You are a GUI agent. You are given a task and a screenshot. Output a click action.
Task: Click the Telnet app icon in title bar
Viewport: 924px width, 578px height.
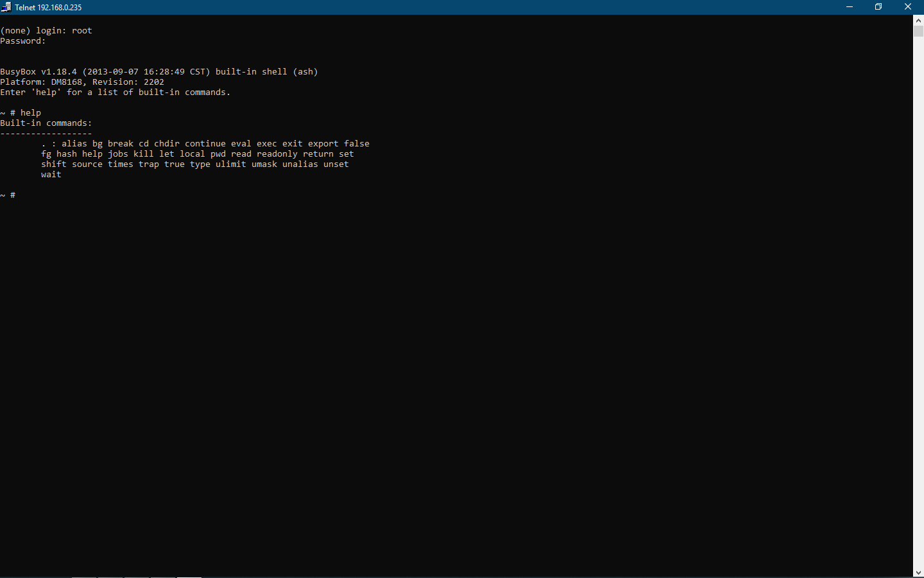coord(6,7)
